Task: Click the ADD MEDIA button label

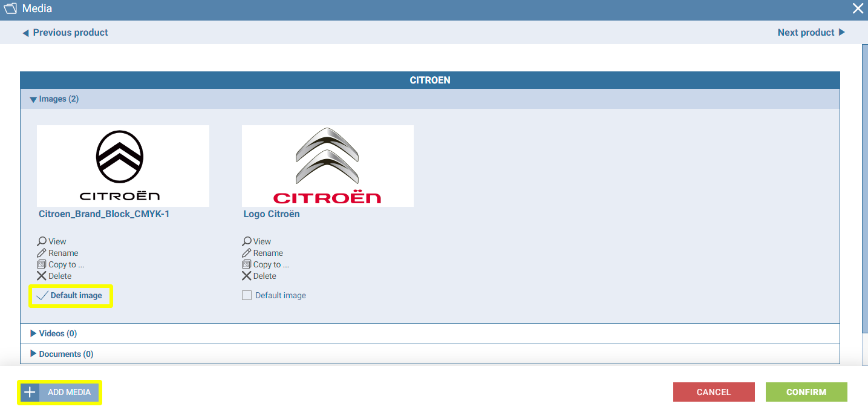Action: [70, 392]
